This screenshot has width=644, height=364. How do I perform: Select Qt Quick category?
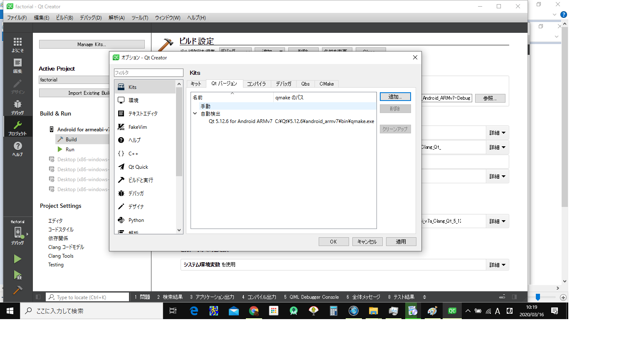[145, 167]
